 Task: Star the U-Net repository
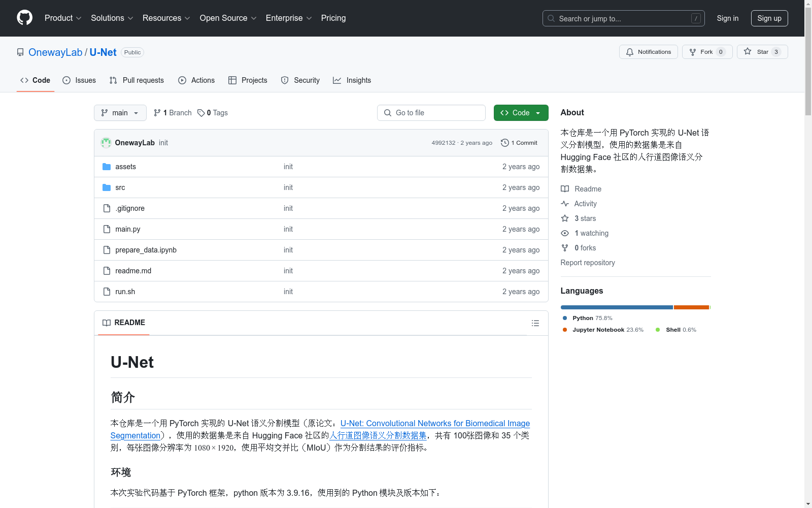pyautogui.click(x=762, y=52)
